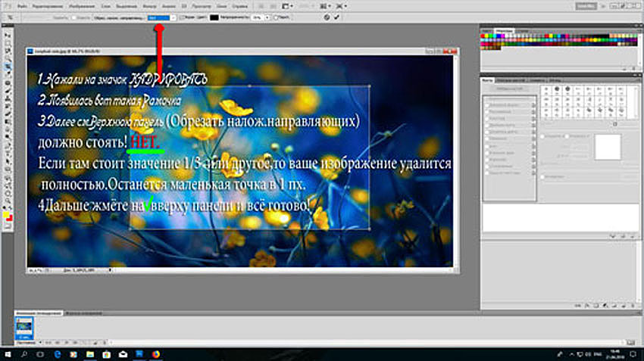Click the Windows Start button
This screenshot has height=361, width=644.
pos(7,354)
